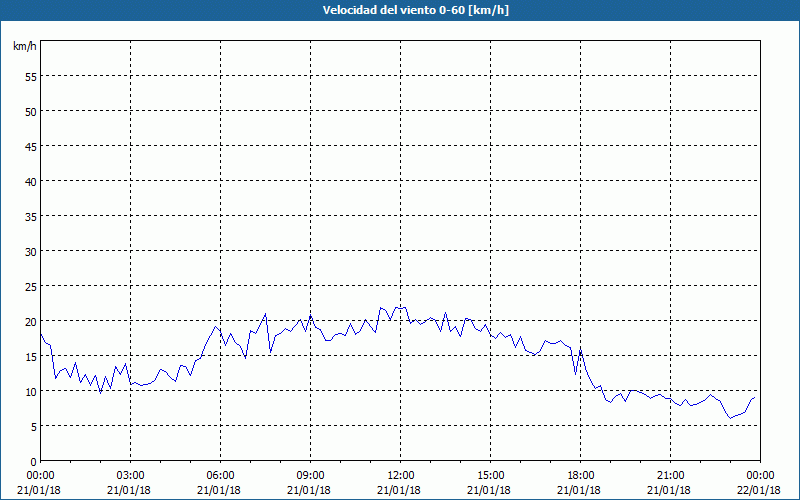Screen dimensions: 800x500
Task: Click the y-axis value 20
Action: (x=31, y=322)
